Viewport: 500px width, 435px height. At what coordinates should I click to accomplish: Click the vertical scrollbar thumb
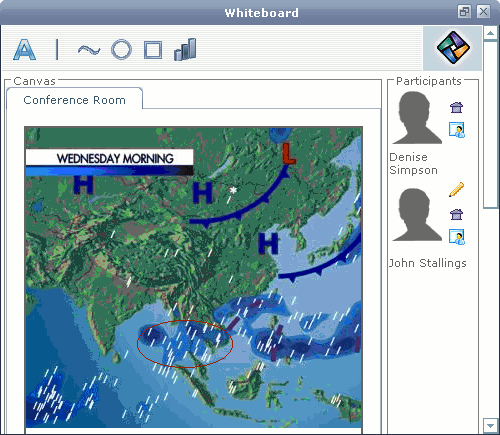point(490,124)
